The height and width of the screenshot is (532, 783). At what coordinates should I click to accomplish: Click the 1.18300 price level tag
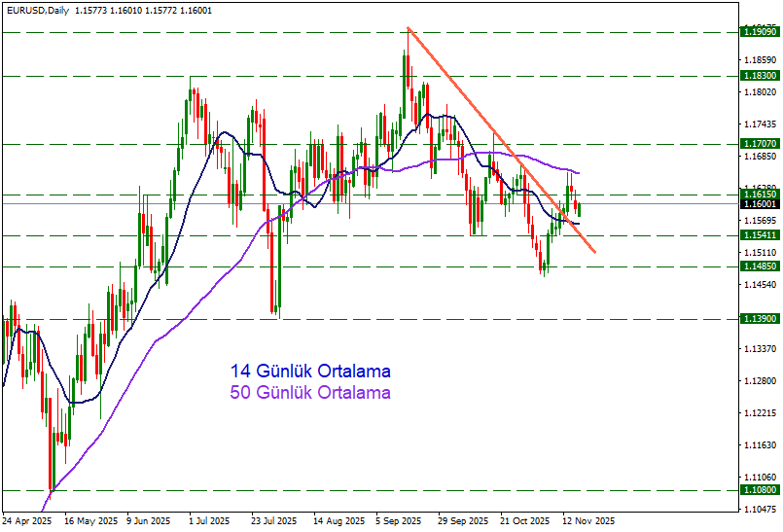(759, 76)
